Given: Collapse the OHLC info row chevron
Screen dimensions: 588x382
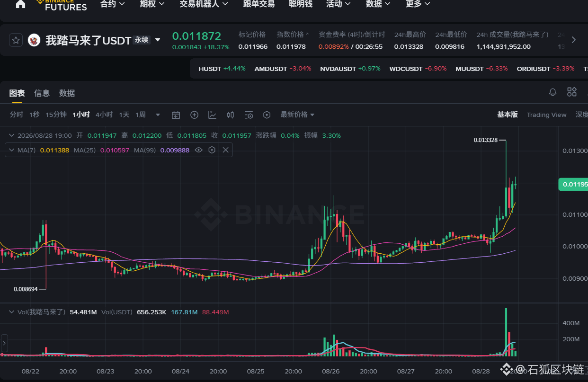Looking at the screenshot, I should [11, 135].
